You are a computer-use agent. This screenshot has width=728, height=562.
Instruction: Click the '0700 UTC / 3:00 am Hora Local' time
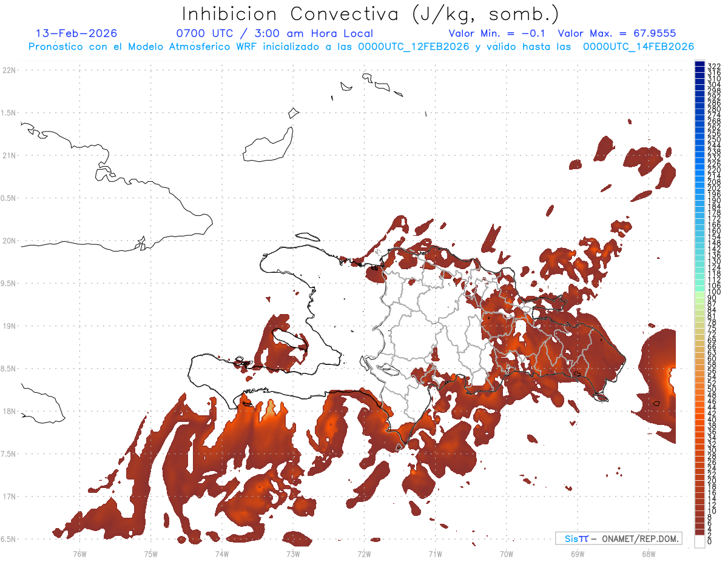274,33
